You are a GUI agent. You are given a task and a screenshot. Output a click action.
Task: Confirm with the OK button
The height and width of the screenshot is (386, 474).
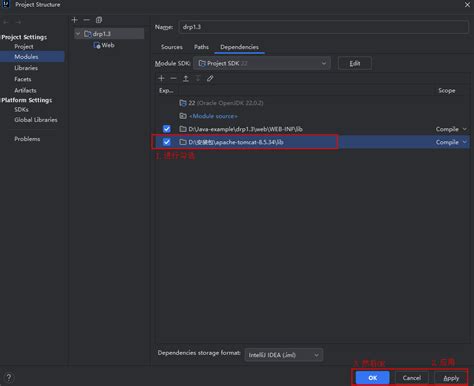coord(373,378)
